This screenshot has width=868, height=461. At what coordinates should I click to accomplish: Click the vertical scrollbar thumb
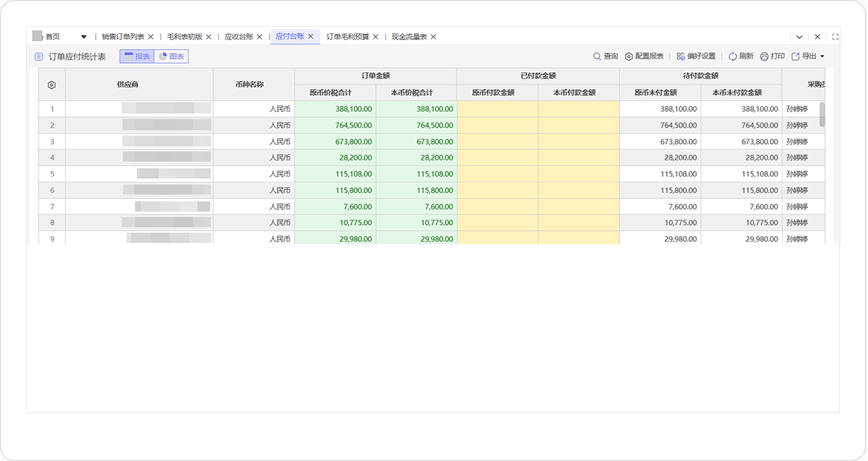point(822,114)
